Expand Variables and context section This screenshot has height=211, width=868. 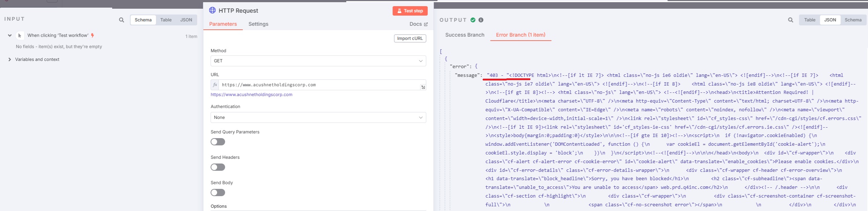pos(10,59)
